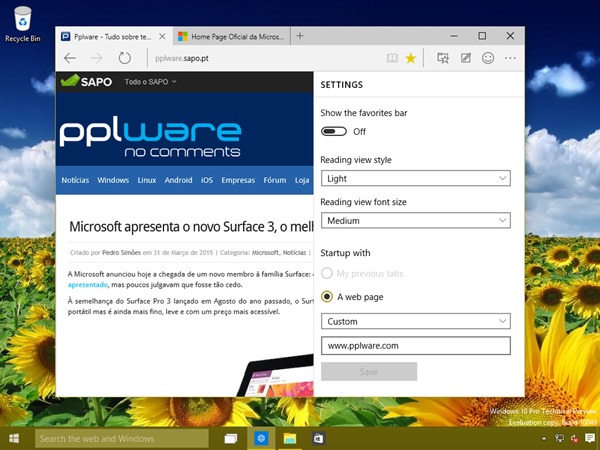Open the More actions ellipsis menu
600x450 pixels.
pyautogui.click(x=510, y=58)
